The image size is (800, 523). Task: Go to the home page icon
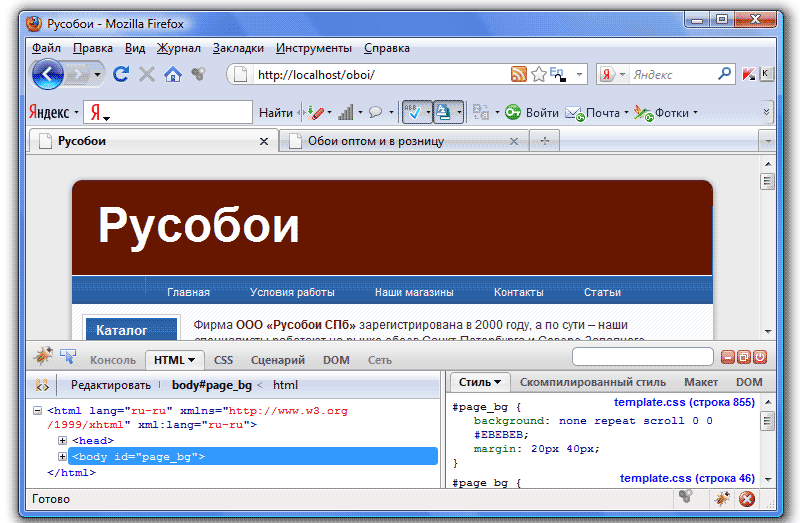[x=173, y=74]
